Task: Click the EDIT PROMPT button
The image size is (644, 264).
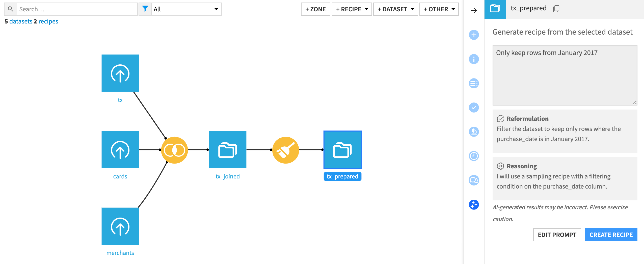Action: (557, 235)
